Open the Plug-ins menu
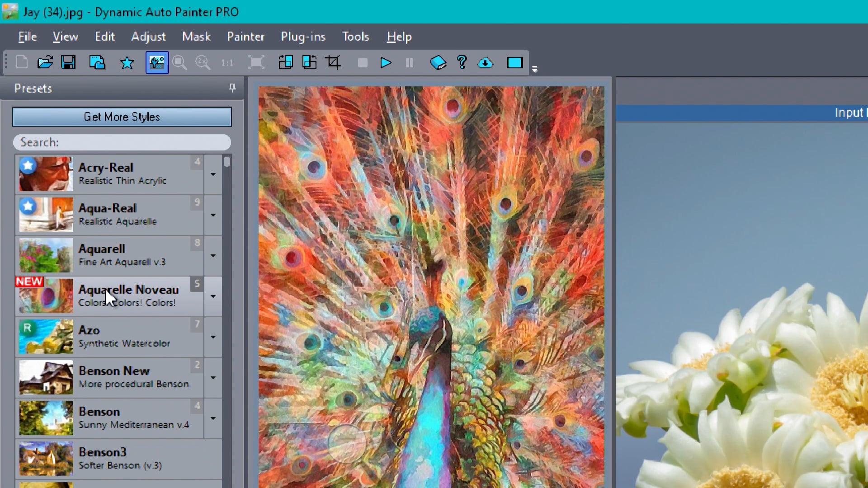This screenshot has height=488, width=868. (x=303, y=37)
